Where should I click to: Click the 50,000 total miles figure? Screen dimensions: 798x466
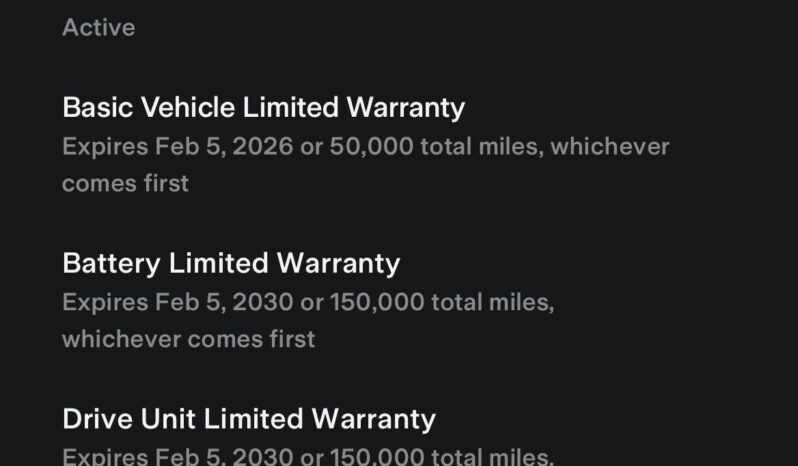pos(371,147)
